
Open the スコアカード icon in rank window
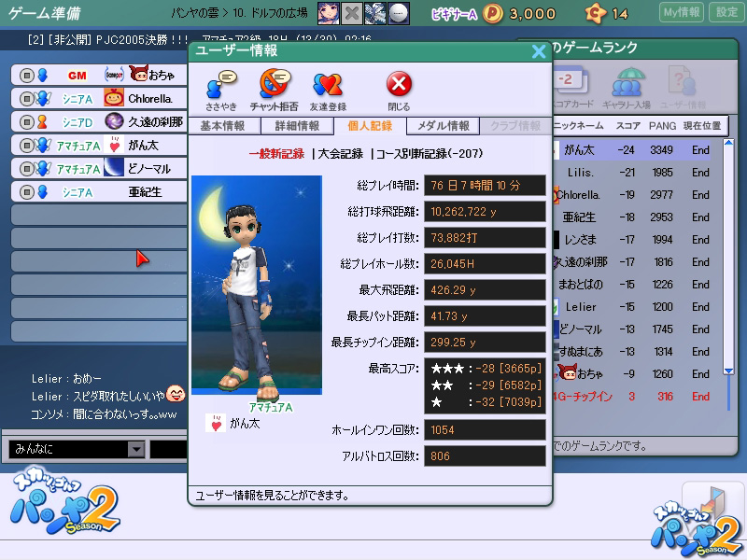point(571,87)
